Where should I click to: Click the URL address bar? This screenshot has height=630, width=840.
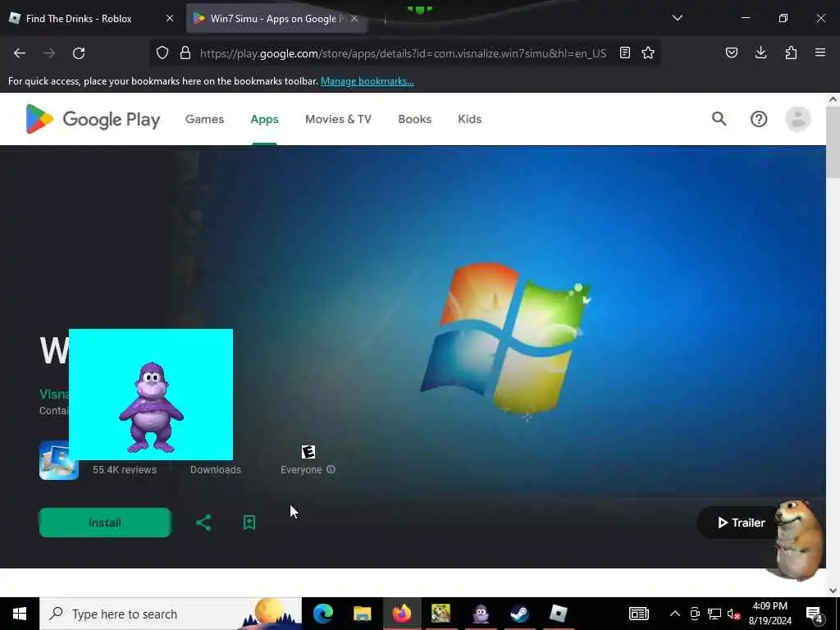[x=403, y=53]
